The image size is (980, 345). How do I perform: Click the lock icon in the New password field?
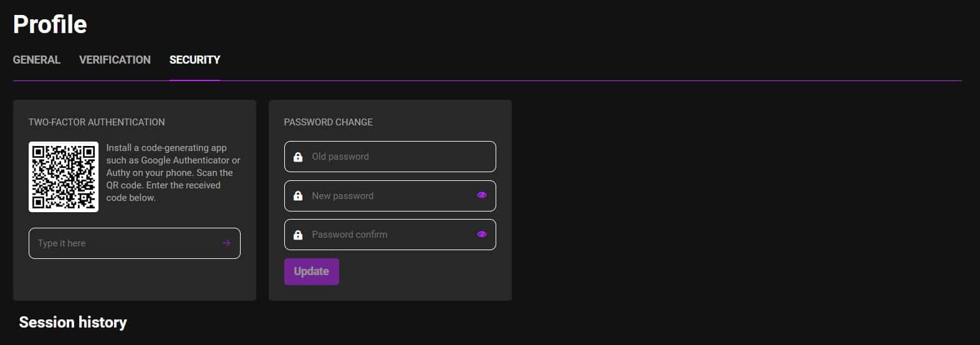point(298,196)
